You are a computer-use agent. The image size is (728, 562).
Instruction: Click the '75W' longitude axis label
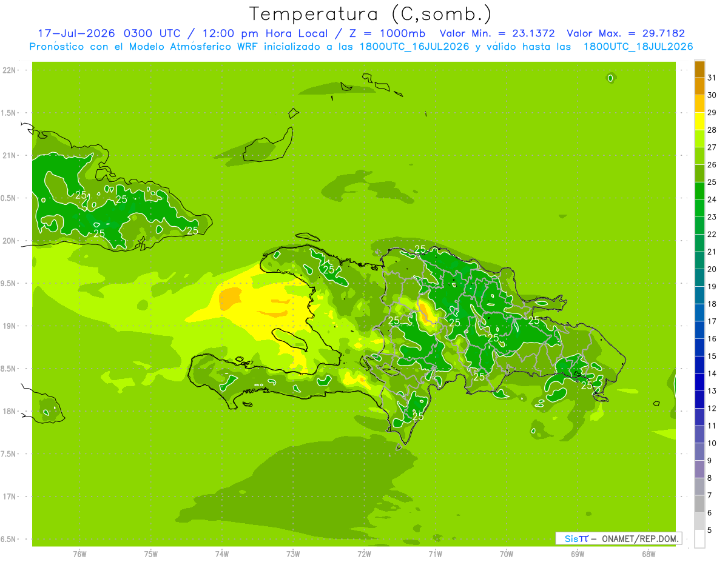click(151, 554)
